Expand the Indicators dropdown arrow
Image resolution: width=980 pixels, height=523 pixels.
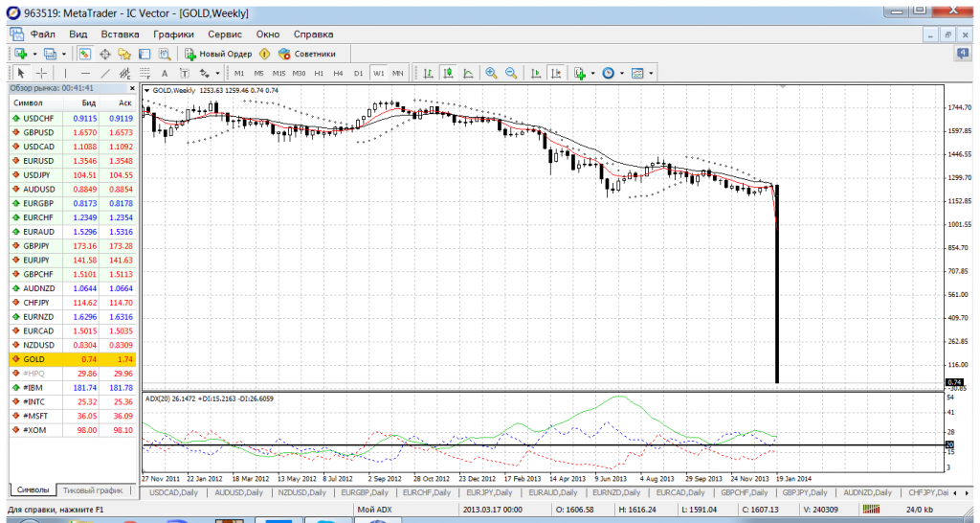point(593,74)
